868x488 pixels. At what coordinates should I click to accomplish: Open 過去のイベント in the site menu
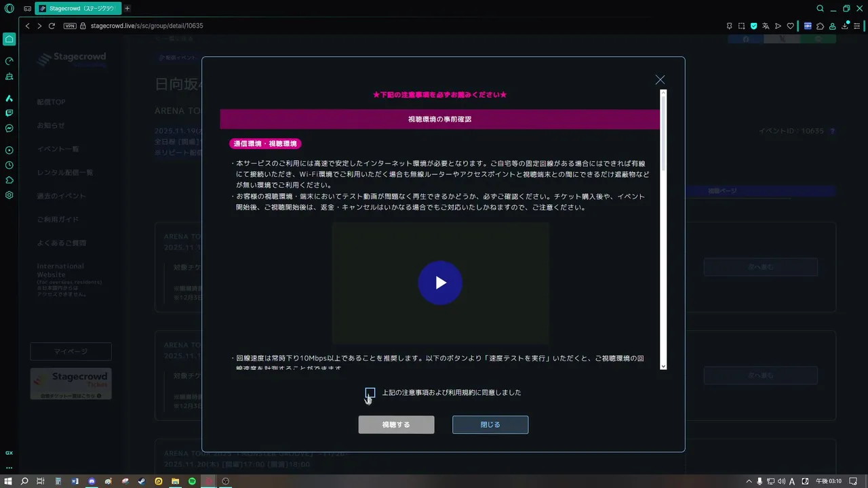tap(62, 196)
